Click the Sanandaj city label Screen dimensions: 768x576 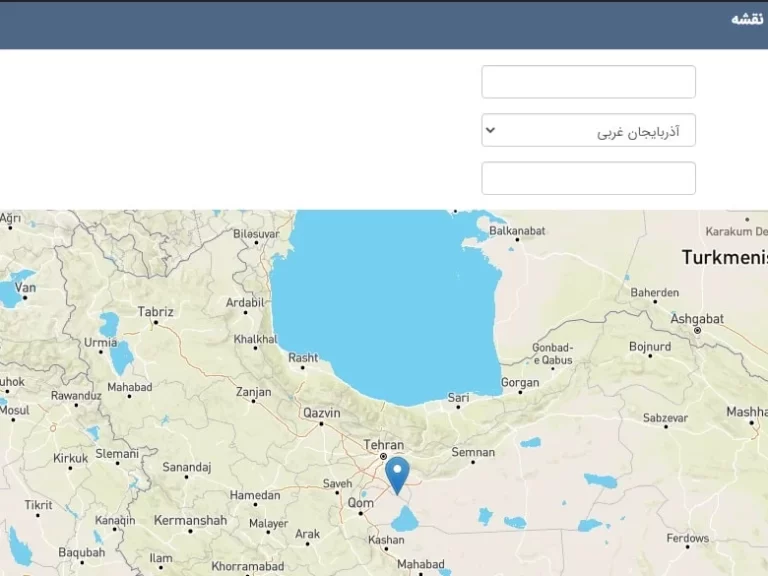coord(187,467)
